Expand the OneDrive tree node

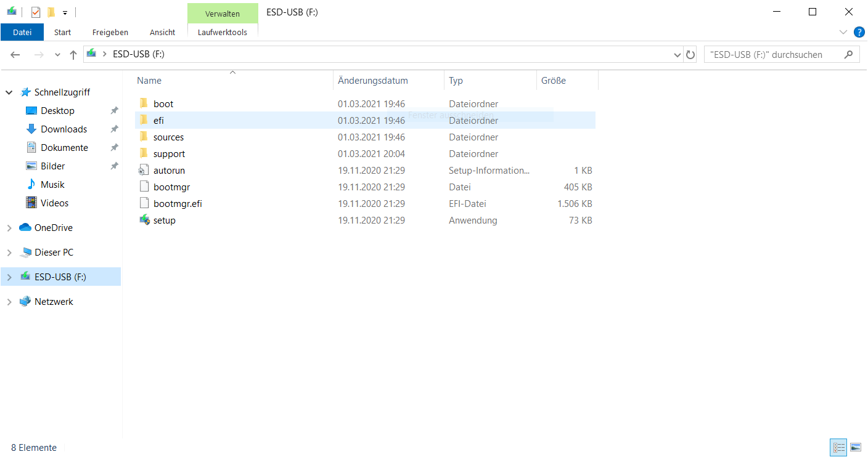[x=9, y=228]
